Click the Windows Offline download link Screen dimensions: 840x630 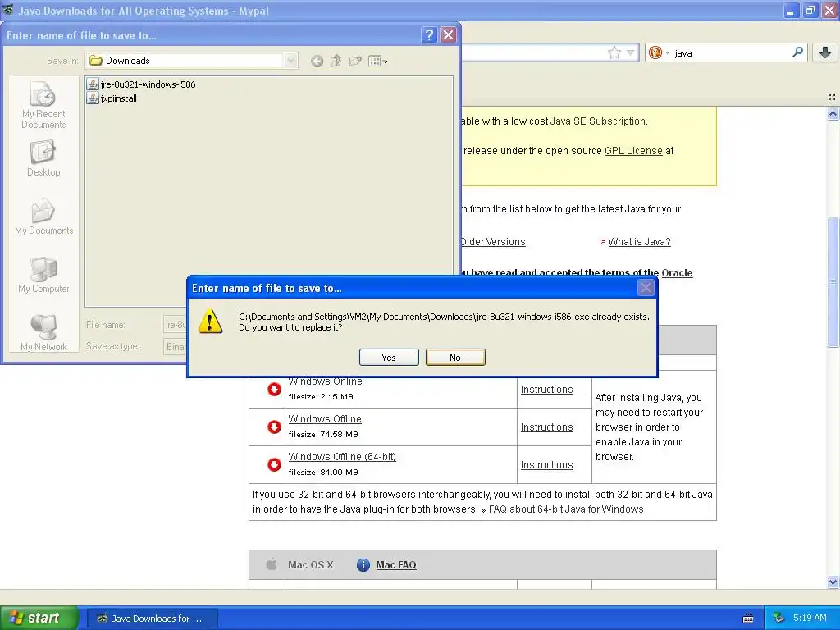325,419
